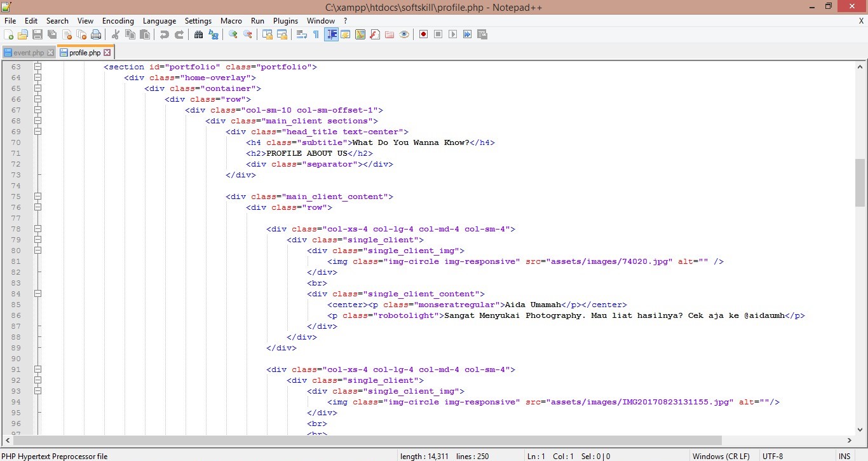The width and height of the screenshot is (868, 461).
Task: Click the horizontal scrollbar right arrow
Action: (x=850, y=440)
